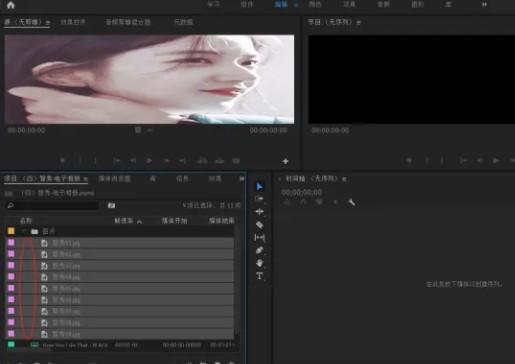515x364 pixels.
Task: Click Project panel search field
Action: coord(53,205)
